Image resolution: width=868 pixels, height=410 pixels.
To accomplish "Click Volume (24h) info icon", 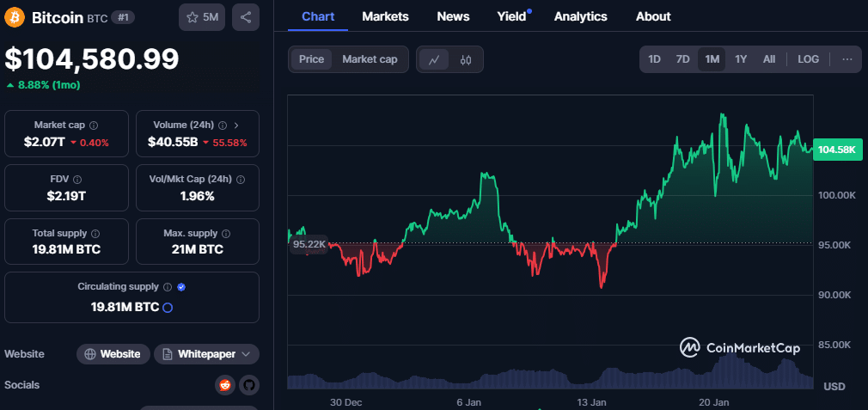I will (223, 125).
